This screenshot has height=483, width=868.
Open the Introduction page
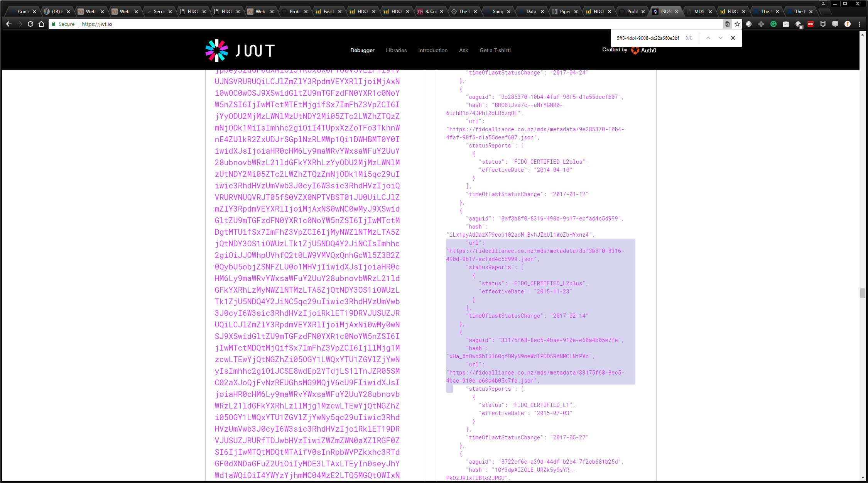point(433,51)
